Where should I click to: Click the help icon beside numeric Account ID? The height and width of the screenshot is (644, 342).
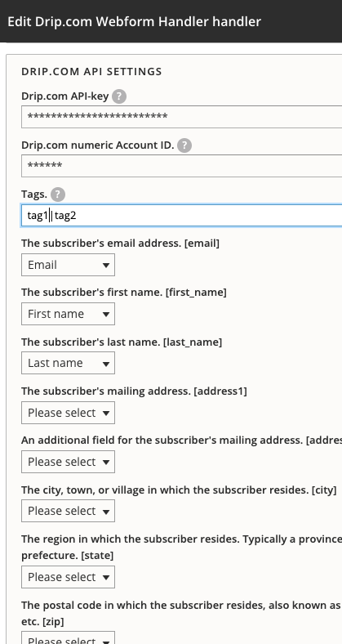click(184, 145)
